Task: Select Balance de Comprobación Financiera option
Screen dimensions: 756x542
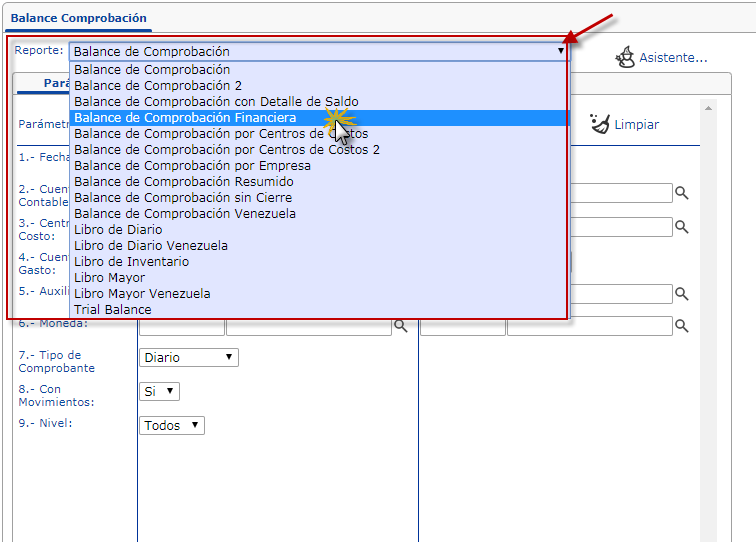Action: click(x=185, y=118)
